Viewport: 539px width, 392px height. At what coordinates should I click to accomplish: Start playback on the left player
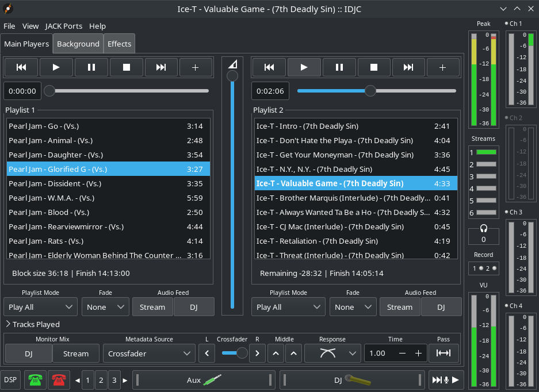point(56,67)
